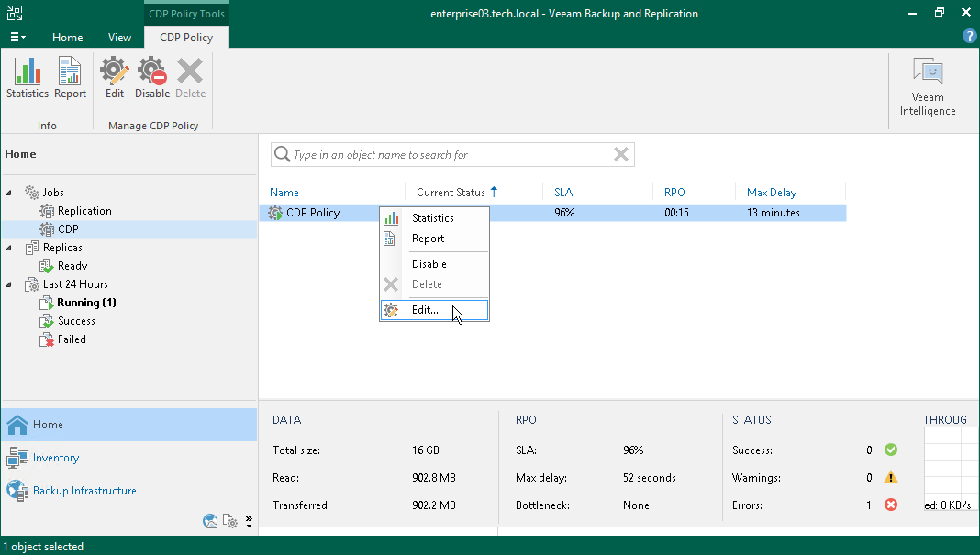Choose Edit... in the context menu
The width and height of the screenshot is (980, 555).
click(426, 310)
